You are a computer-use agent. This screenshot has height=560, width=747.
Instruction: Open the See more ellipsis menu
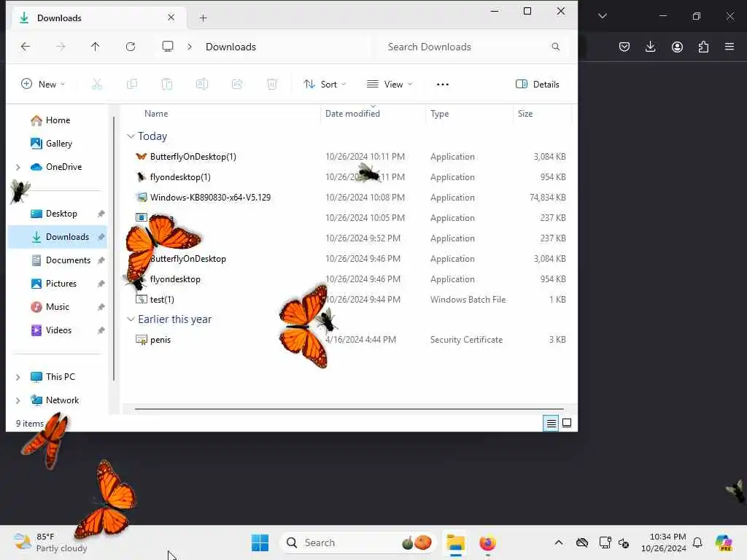coord(443,85)
